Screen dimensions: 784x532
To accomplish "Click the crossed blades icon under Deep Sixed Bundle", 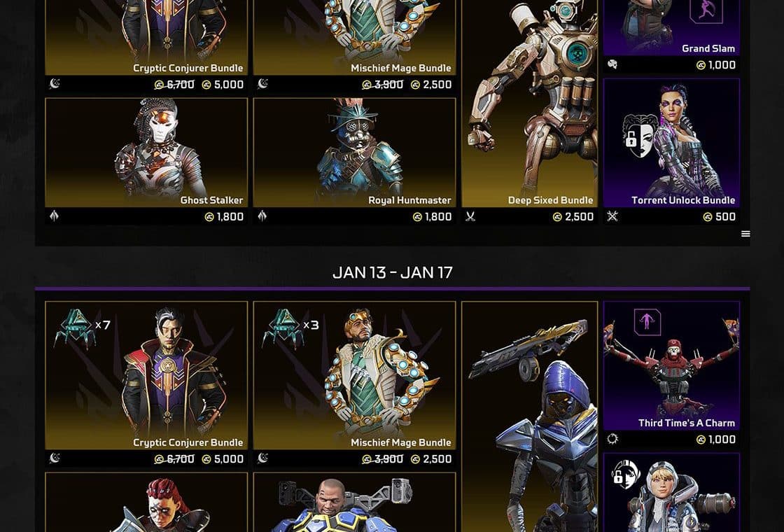I will pyautogui.click(x=470, y=216).
